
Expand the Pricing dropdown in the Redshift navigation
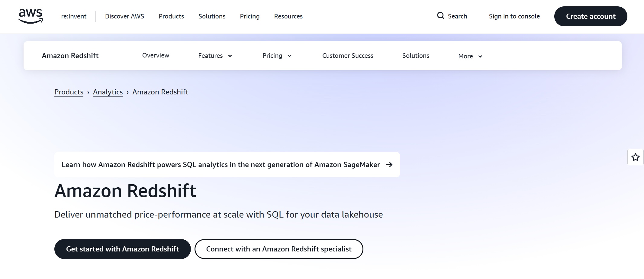276,56
